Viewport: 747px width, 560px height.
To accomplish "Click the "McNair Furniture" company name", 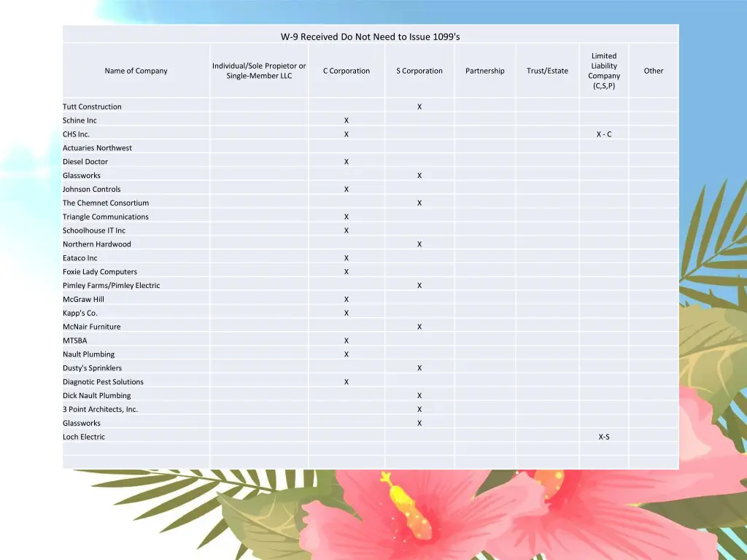I will (91, 327).
